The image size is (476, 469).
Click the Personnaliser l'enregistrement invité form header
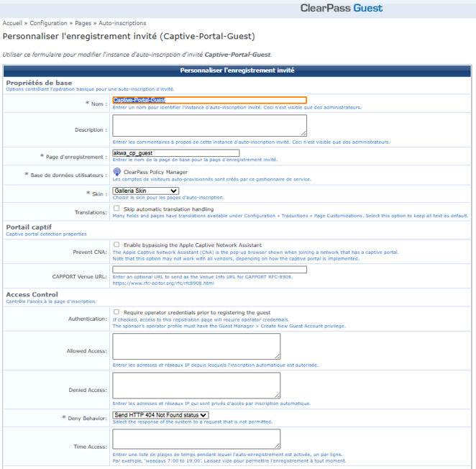pyautogui.click(x=237, y=70)
